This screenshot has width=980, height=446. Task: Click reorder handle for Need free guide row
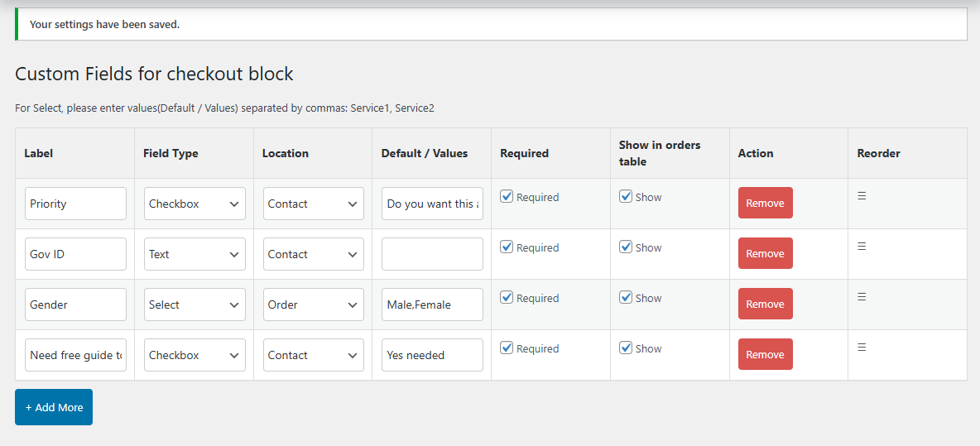click(862, 348)
